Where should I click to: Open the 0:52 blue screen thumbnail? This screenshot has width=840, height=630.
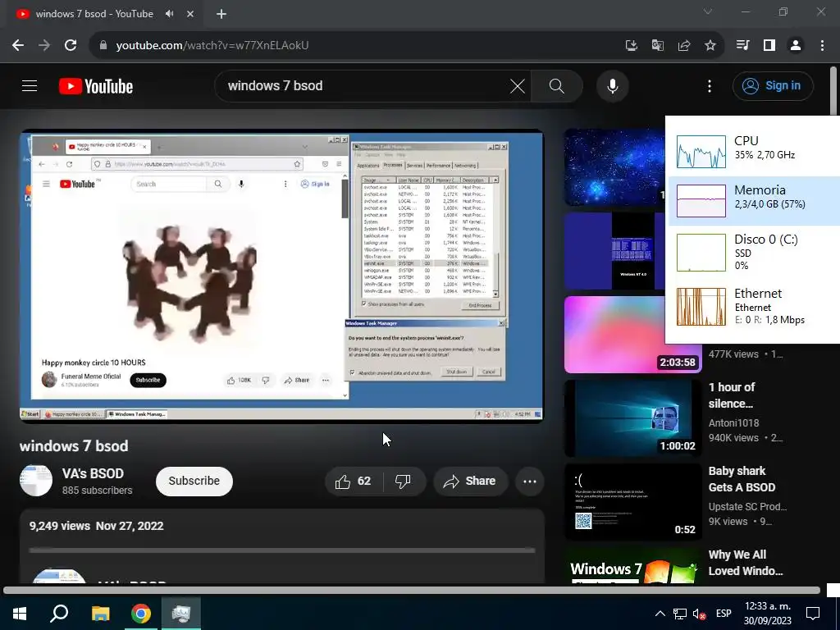[632, 502]
